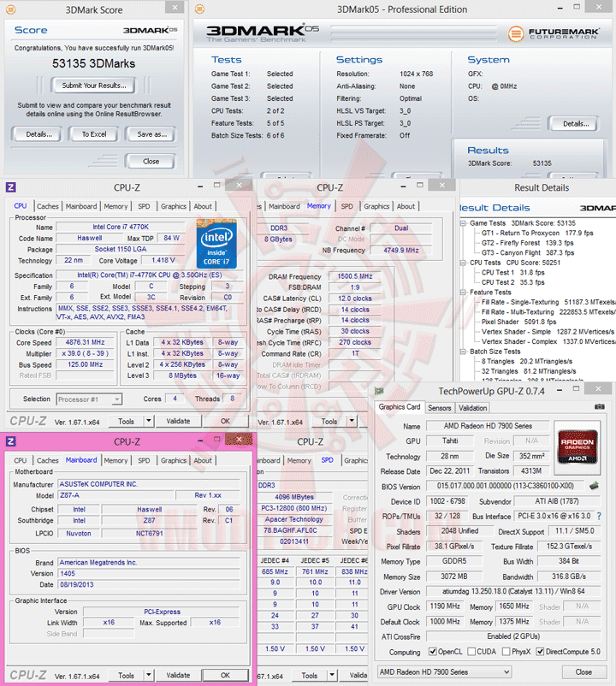The width and height of the screenshot is (616, 686).
Task: Click Close button in 3DMark Score window
Action: click(151, 162)
